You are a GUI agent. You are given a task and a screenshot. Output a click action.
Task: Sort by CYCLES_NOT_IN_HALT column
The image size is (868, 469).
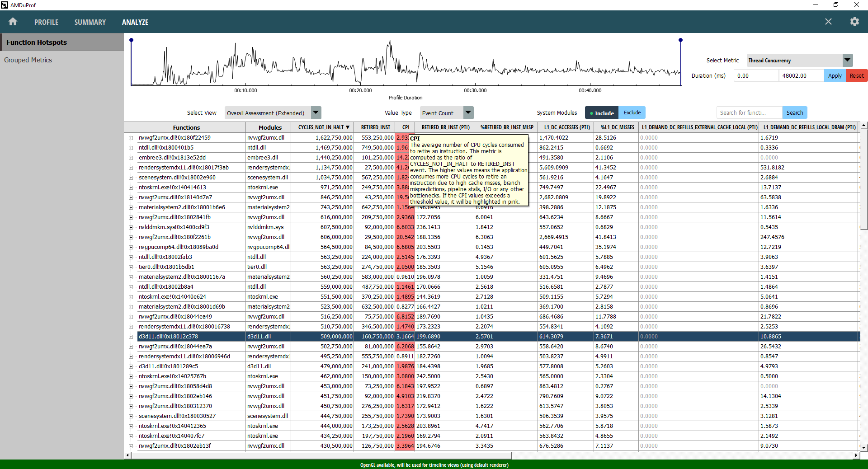coord(323,127)
